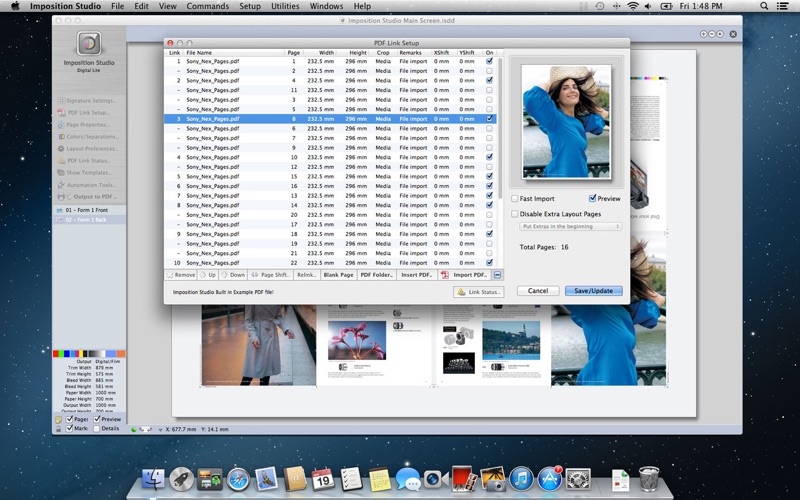
Task: Click the Output to PDF printer icon
Action: click(60, 196)
